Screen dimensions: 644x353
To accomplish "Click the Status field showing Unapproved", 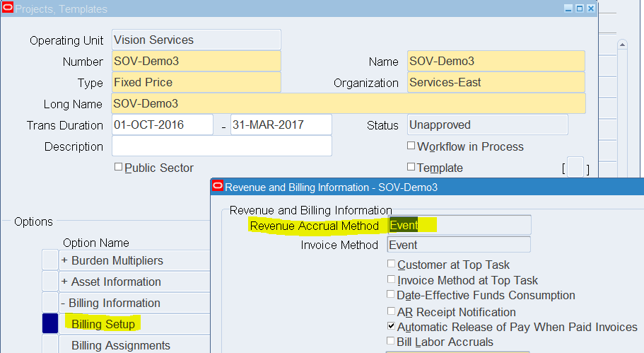I will click(488, 125).
